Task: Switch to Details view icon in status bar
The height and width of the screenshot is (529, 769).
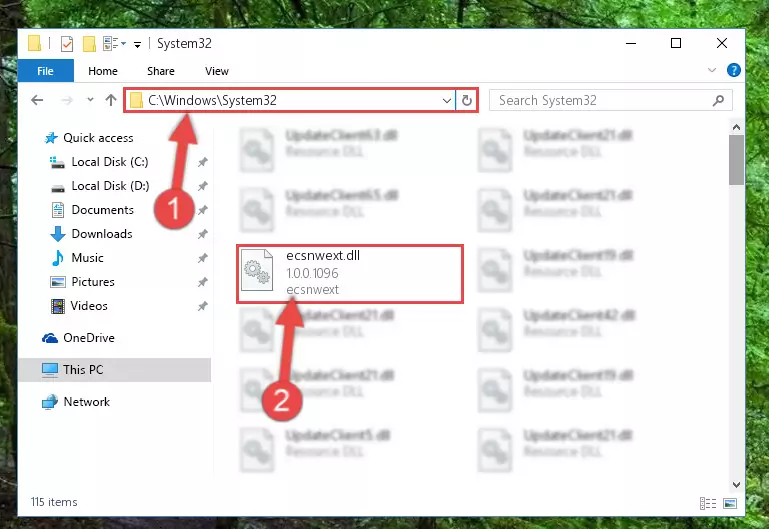Action: [708, 503]
